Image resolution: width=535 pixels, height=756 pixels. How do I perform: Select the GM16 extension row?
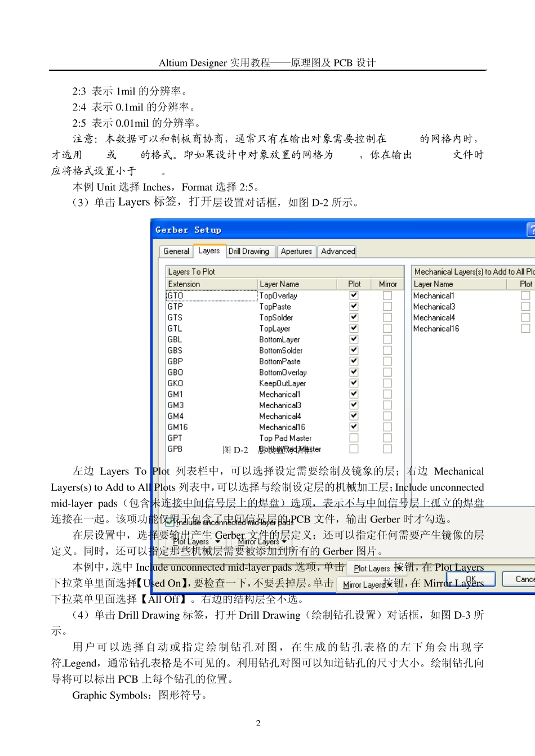tap(177, 427)
